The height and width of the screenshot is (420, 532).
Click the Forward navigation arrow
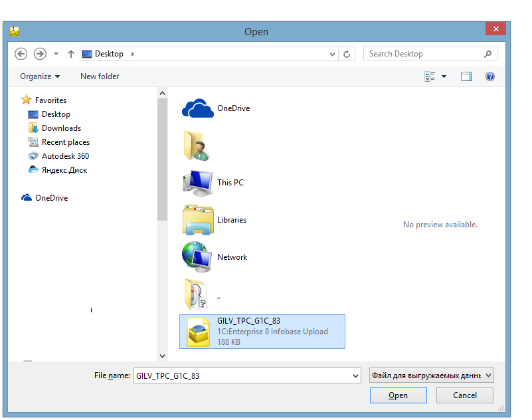tap(40, 54)
